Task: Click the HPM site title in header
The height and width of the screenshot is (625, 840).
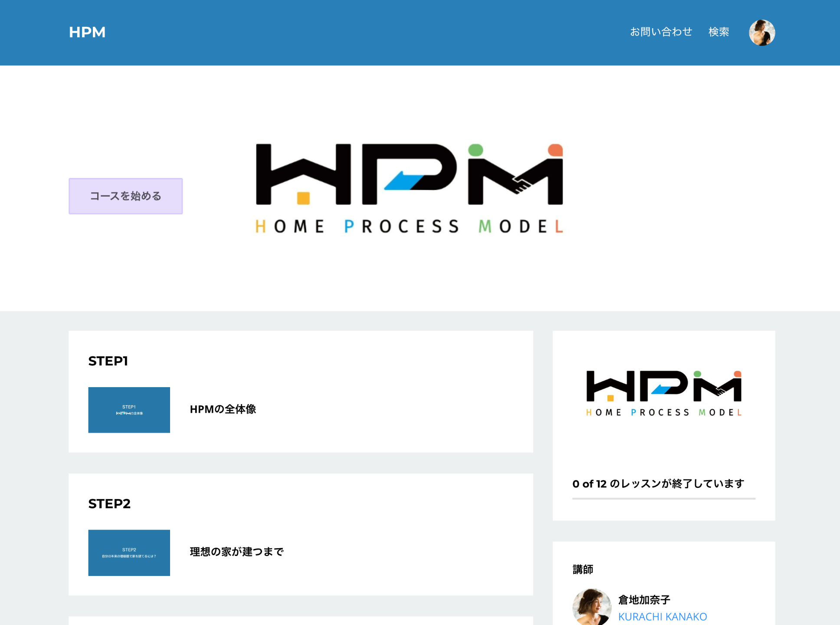Action: pos(87,32)
